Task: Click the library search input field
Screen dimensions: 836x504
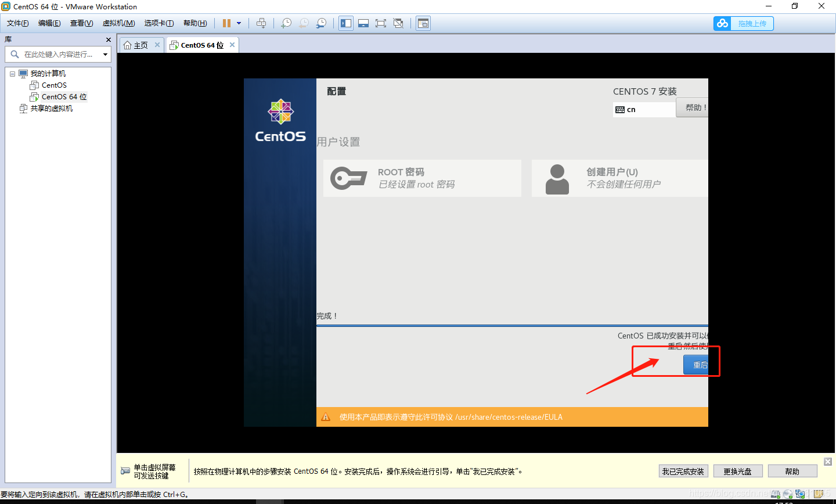Action: (x=57, y=55)
